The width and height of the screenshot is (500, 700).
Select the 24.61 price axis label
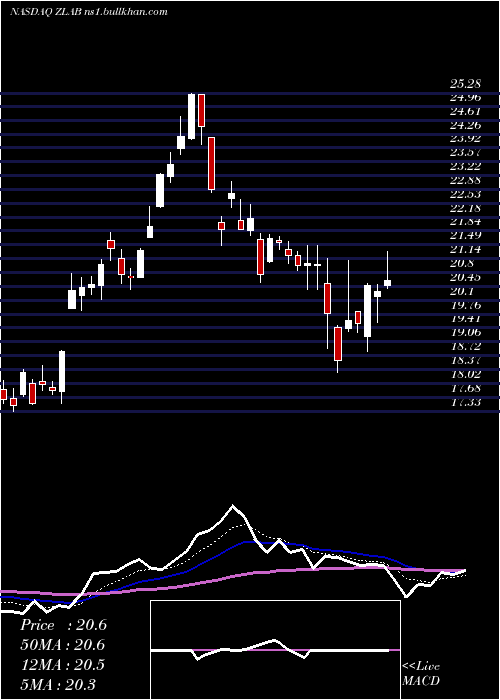click(464, 111)
